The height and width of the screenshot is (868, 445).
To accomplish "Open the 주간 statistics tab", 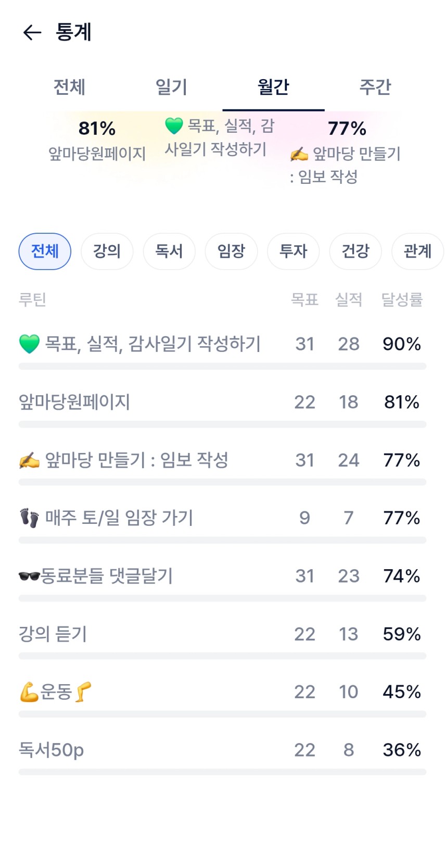I will [x=375, y=87].
